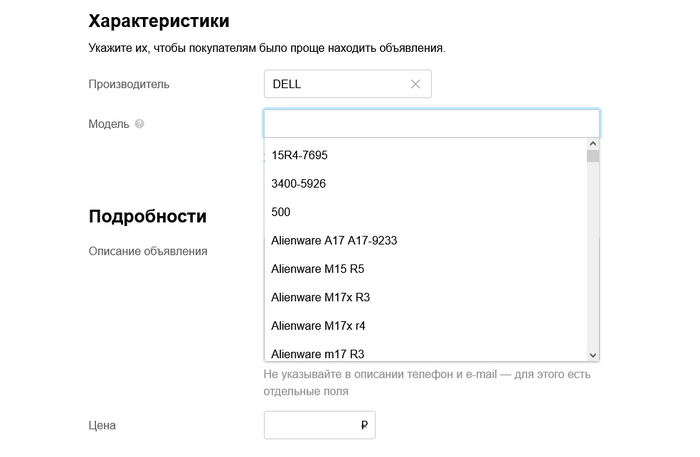700x457 pixels.
Task: Choose Alienware M15 R5 from dropdown
Action: pos(317,269)
